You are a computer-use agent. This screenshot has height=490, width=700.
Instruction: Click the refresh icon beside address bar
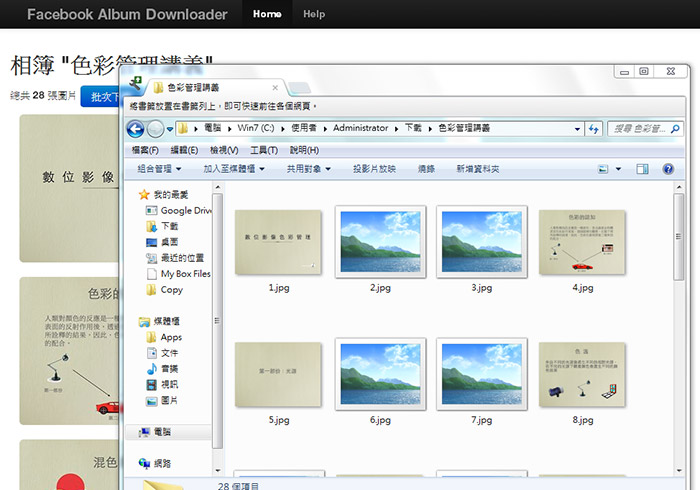[593, 129]
